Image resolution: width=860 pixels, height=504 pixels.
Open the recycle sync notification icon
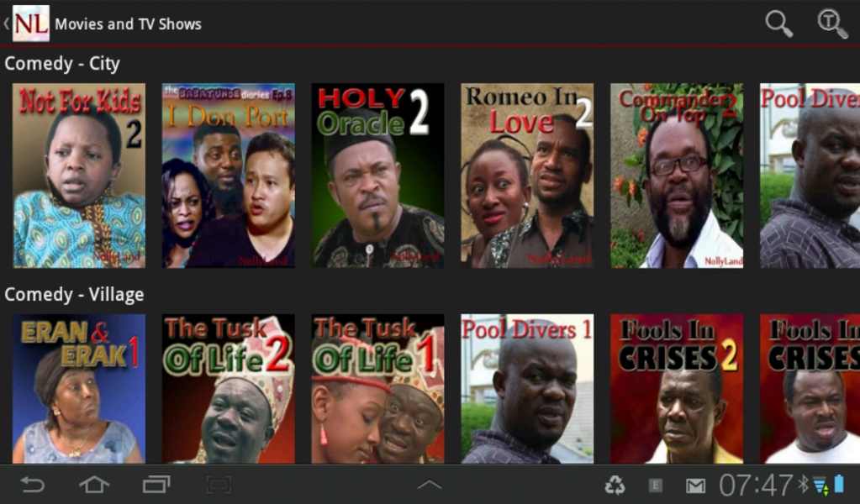[x=615, y=485]
